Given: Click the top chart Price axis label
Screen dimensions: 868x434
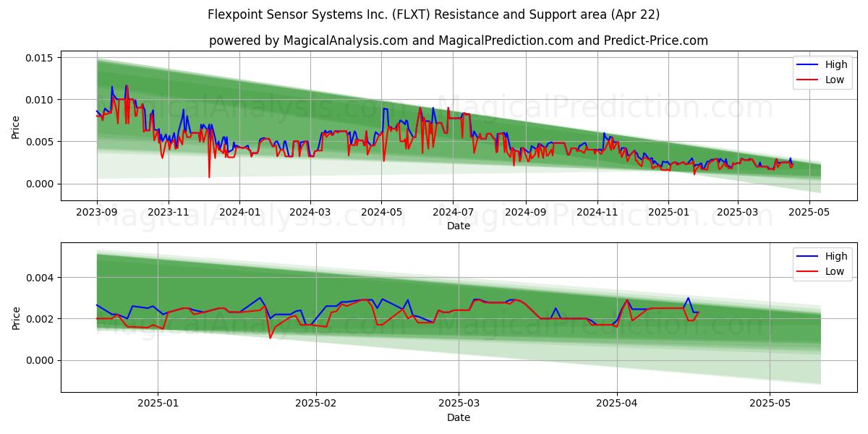Looking at the screenshot, I should (16, 126).
